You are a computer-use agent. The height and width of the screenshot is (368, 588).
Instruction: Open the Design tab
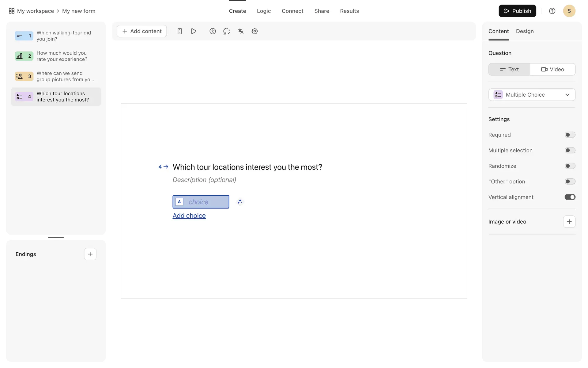525,31
